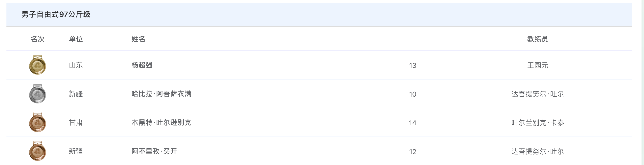Click the bronze medal beside 阿不里孜·买开
Viewport: 644px width, 165px height.
pos(38,151)
